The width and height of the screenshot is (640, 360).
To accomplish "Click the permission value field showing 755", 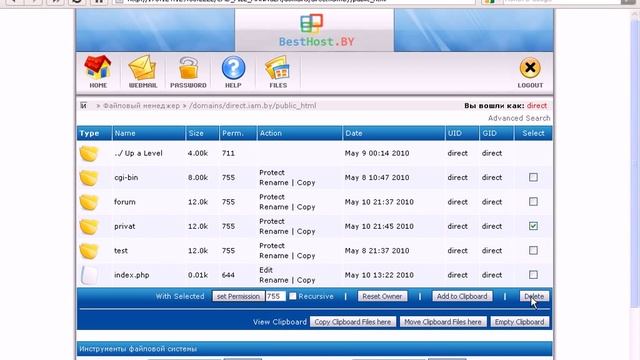I will pos(275,296).
